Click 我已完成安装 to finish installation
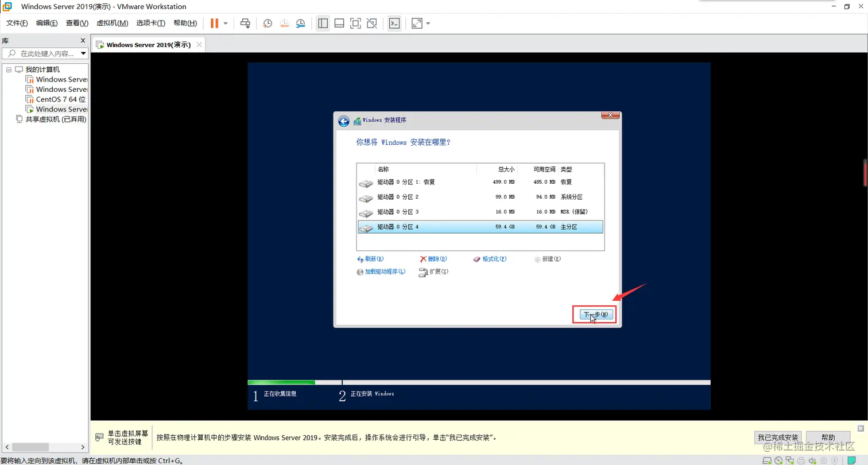The height and width of the screenshot is (465, 868). click(x=778, y=437)
